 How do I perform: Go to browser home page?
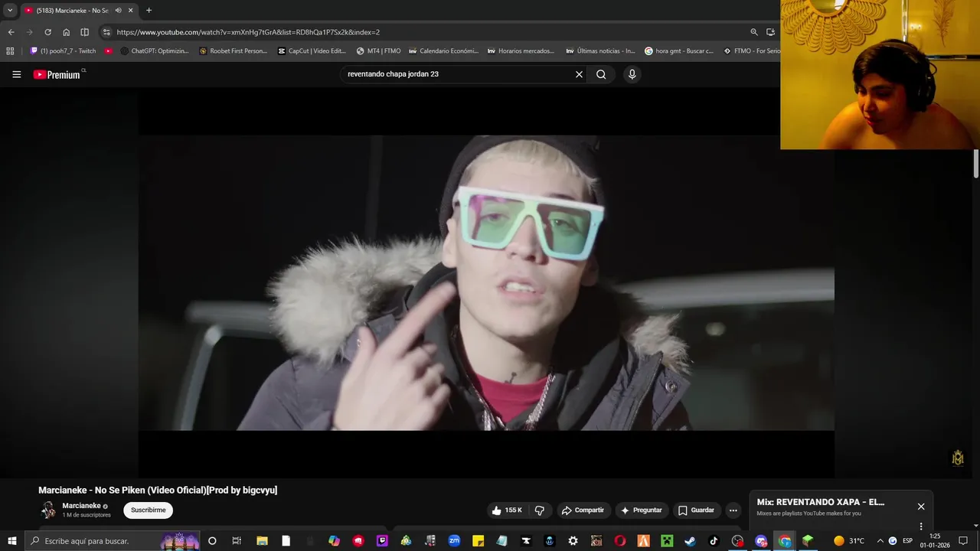pyautogui.click(x=66, y=32)
